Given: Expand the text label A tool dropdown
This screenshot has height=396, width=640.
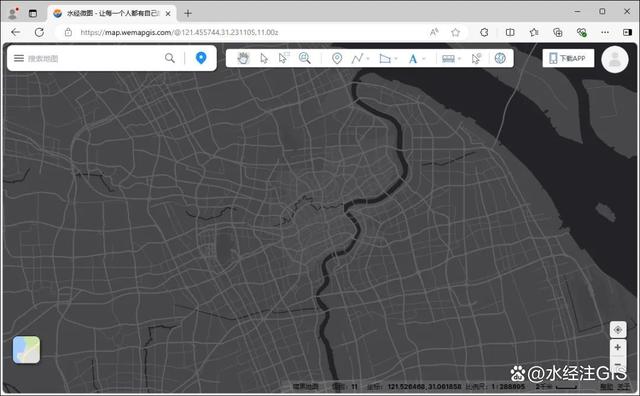Looking at the screenshot, I should click(x=424, y=59).
